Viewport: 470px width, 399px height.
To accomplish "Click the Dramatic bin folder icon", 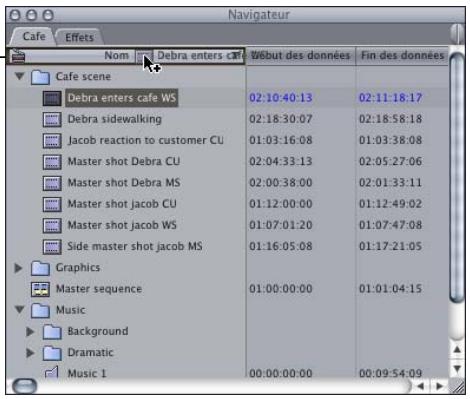I will (x=52, y=353).
